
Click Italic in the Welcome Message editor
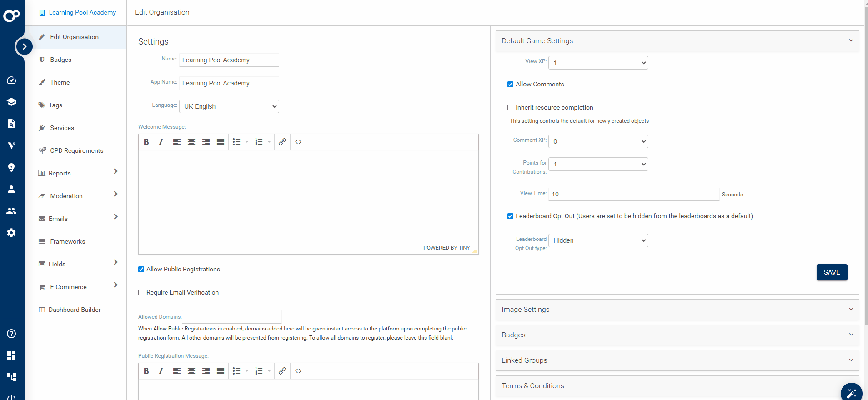[161, 142]
